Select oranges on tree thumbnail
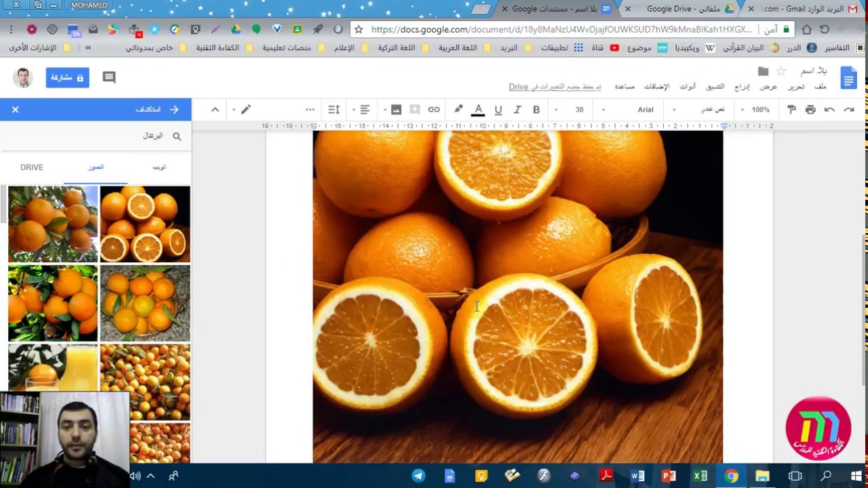This screenshot has height=488, width=868. [x=53, y=224]
